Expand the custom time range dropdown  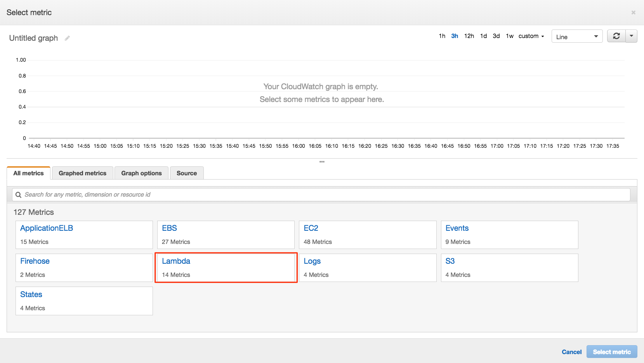(x=531, y=36)
